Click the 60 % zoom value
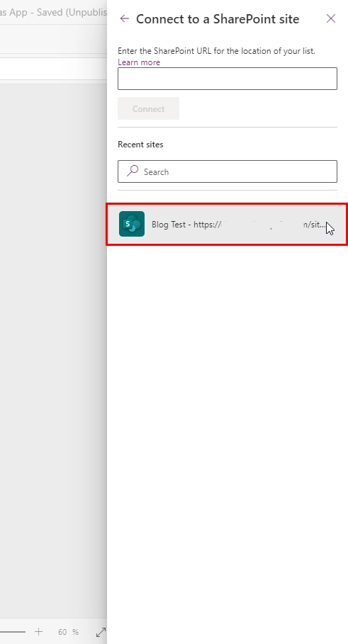 coord(68,632)
